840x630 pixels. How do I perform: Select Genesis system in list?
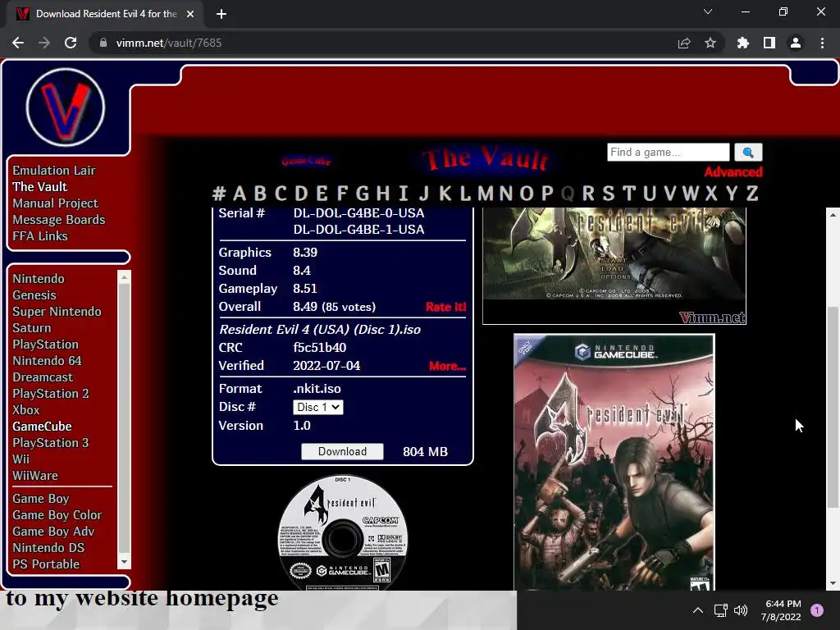(x=34, y=295)
